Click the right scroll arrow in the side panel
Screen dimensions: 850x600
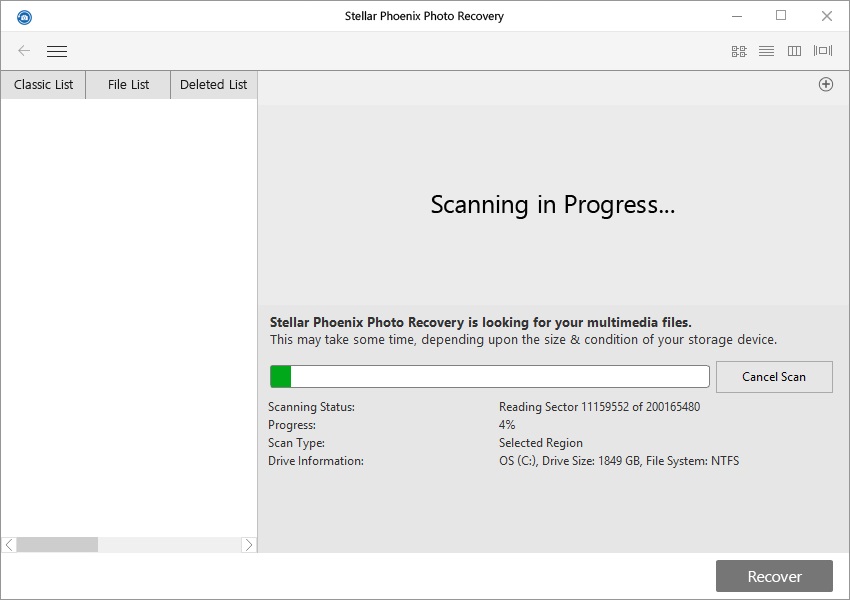(x=250, y=545)
